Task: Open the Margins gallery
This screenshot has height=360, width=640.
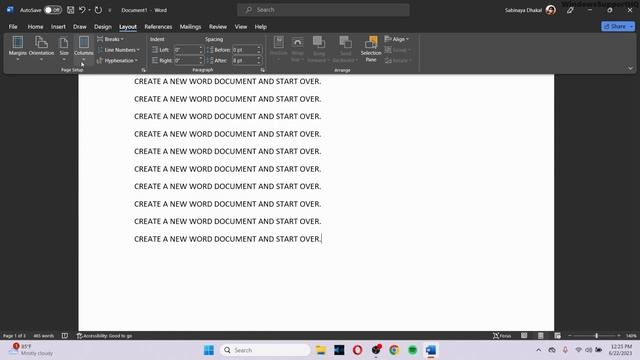Action: click(18, 49)
